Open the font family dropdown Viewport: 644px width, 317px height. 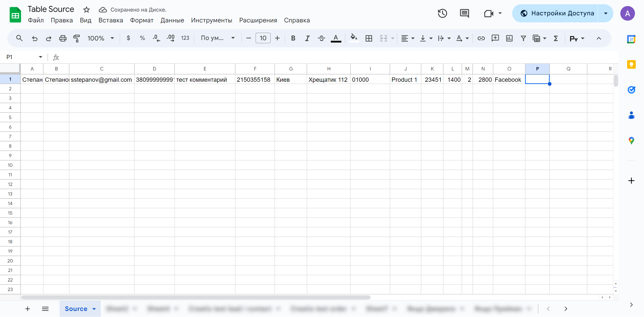pyautogui.click(x=218, y=38)
